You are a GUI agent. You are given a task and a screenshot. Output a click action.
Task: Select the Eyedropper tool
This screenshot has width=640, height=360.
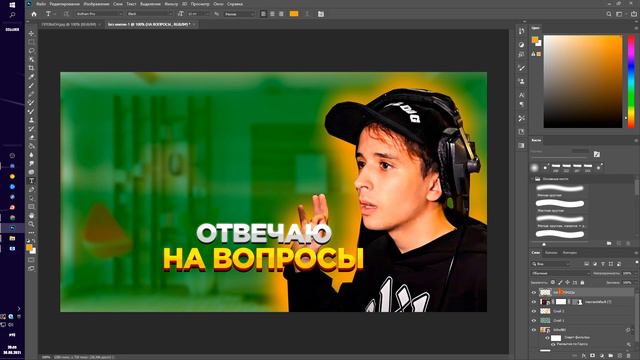tap(31, 77)
